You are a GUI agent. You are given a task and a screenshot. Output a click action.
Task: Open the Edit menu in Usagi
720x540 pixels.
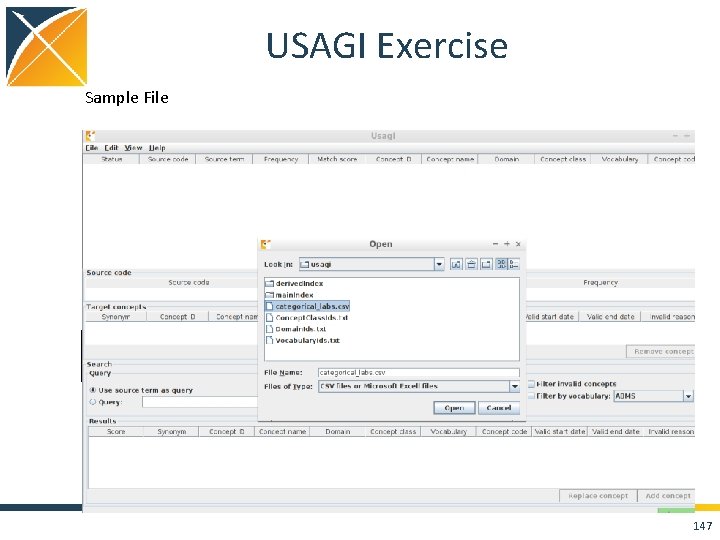[111, 148]
